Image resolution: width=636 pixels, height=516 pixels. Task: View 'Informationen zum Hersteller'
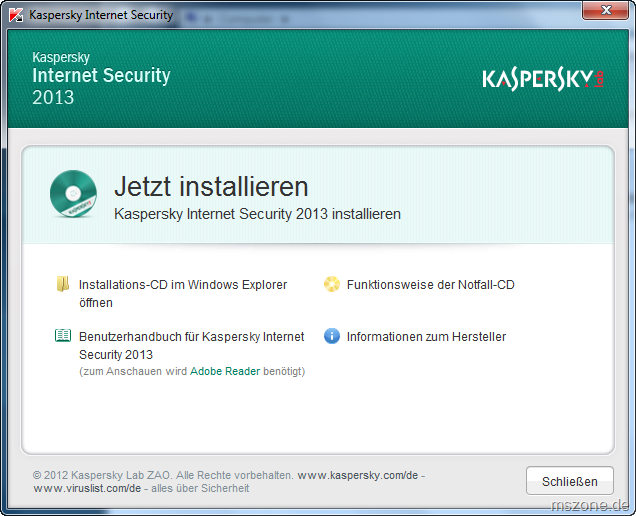pyautogui.click(x=426, y=337)
